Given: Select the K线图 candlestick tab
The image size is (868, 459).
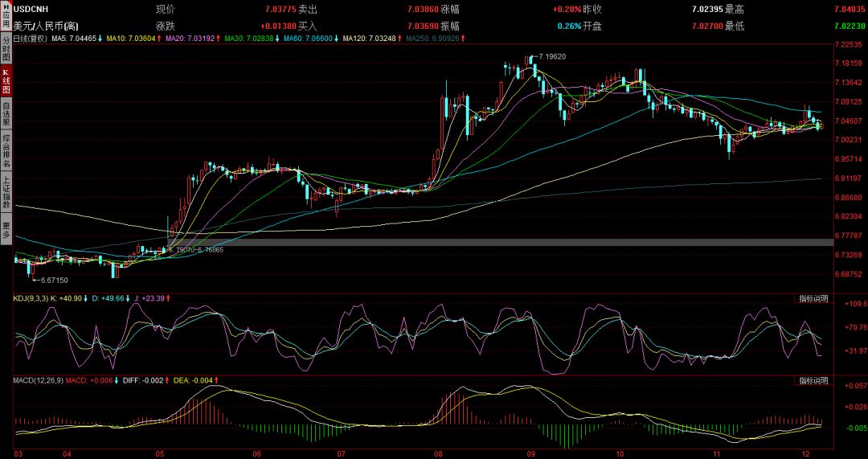Looking at the screenshot, I should pyautogui.click(x=6, y=83).
